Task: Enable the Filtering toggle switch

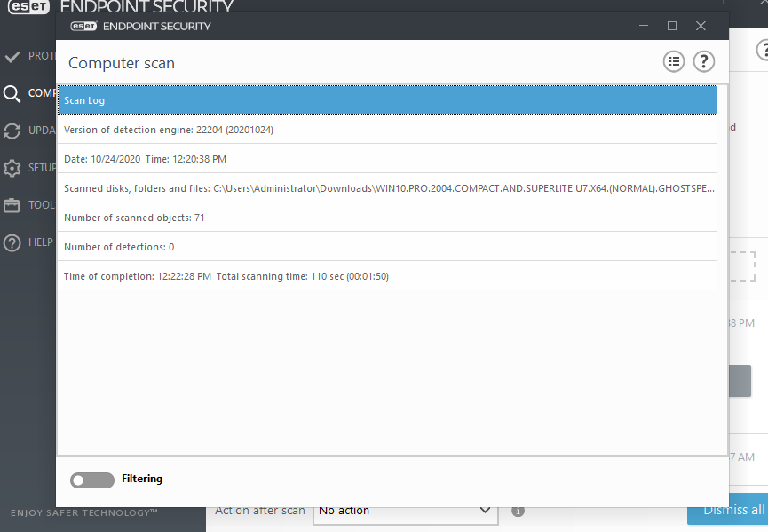Action: click(92, 480)
